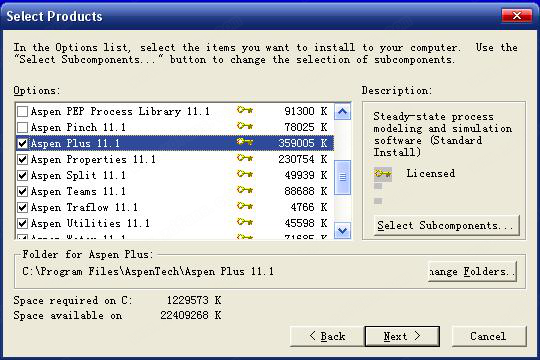Toggle the Aspen Traflow 11.1 checkbox
Image resolution: width=540 pixels, height=360 pixels.
point(22,207)
